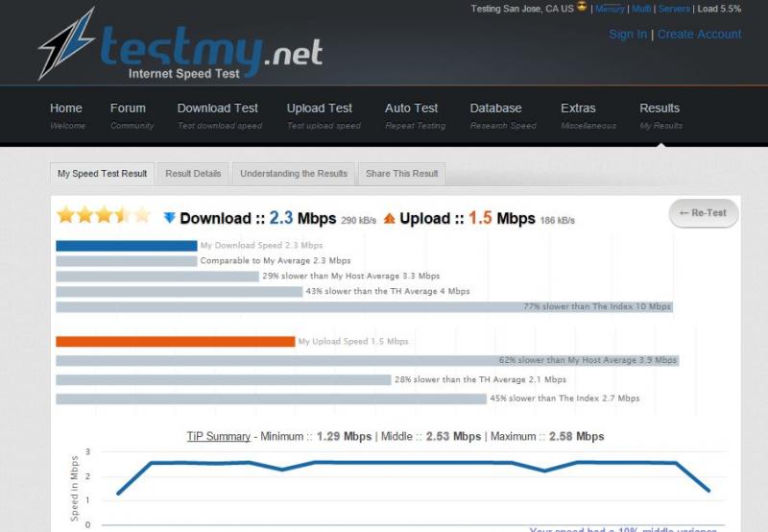The image size is (768, 532).
Task: Switch to the Result Details tab
Action: 193,174
